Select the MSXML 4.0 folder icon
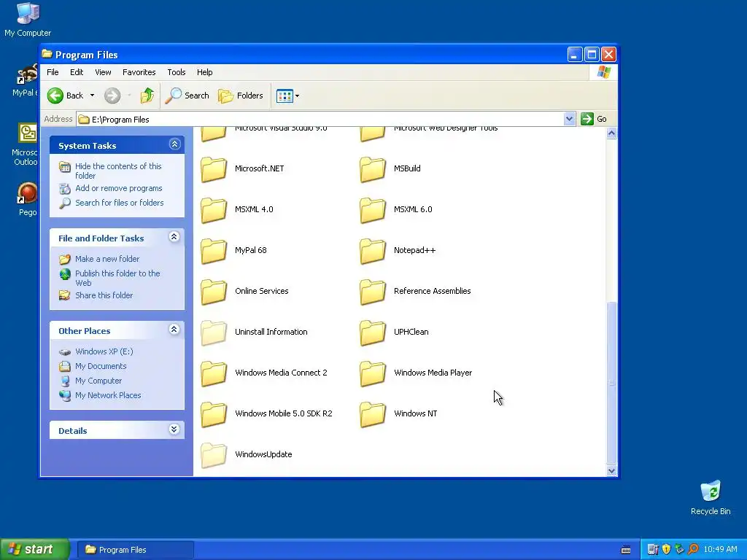The width and height of the screenshot is (747, 560). click(214, 210)
